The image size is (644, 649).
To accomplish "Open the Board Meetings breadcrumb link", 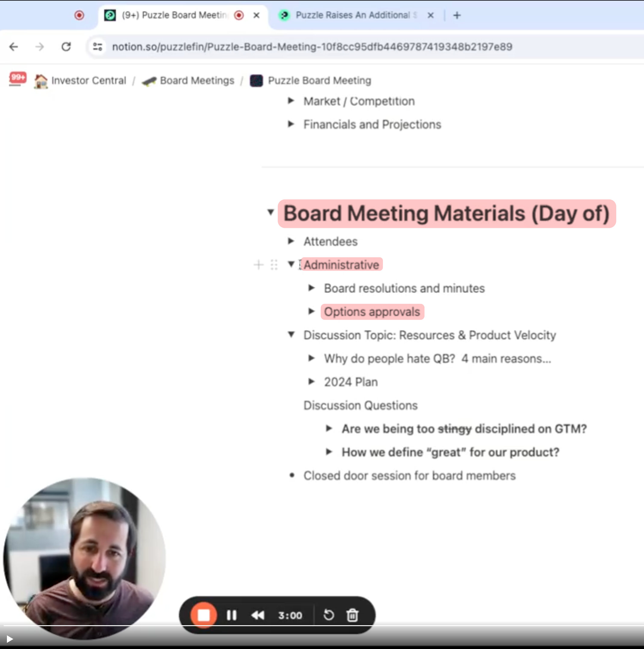I will 197,81.
